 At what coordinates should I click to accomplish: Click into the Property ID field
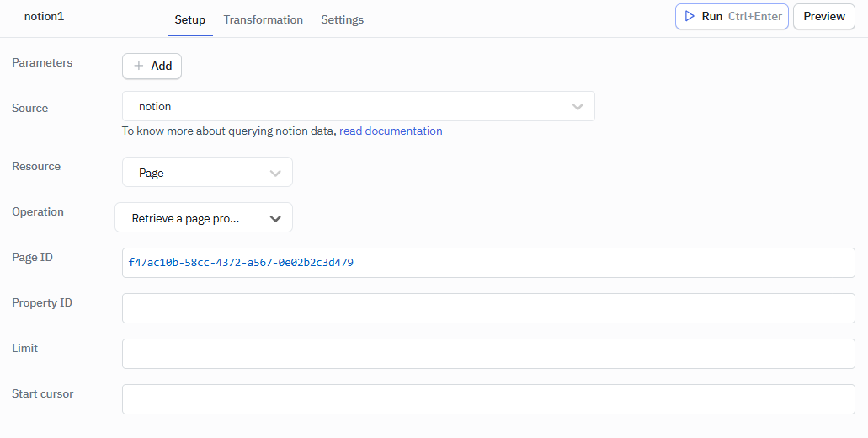tap(488, 308)
